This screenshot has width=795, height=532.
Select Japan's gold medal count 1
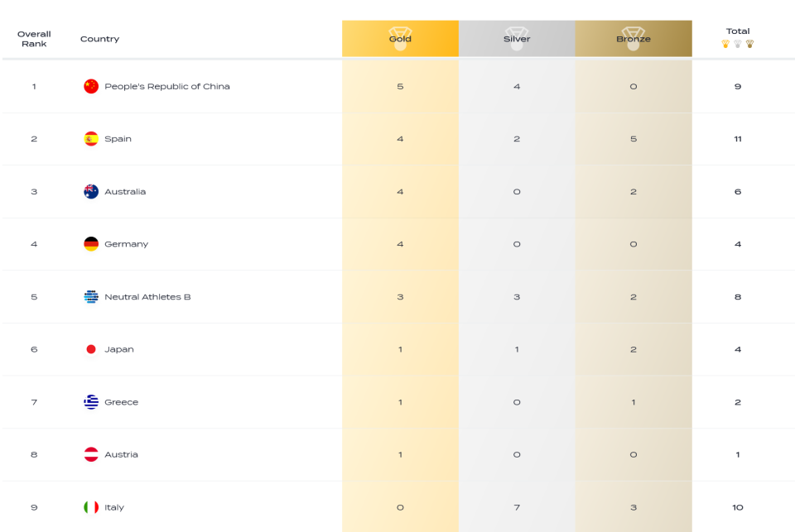400,350
